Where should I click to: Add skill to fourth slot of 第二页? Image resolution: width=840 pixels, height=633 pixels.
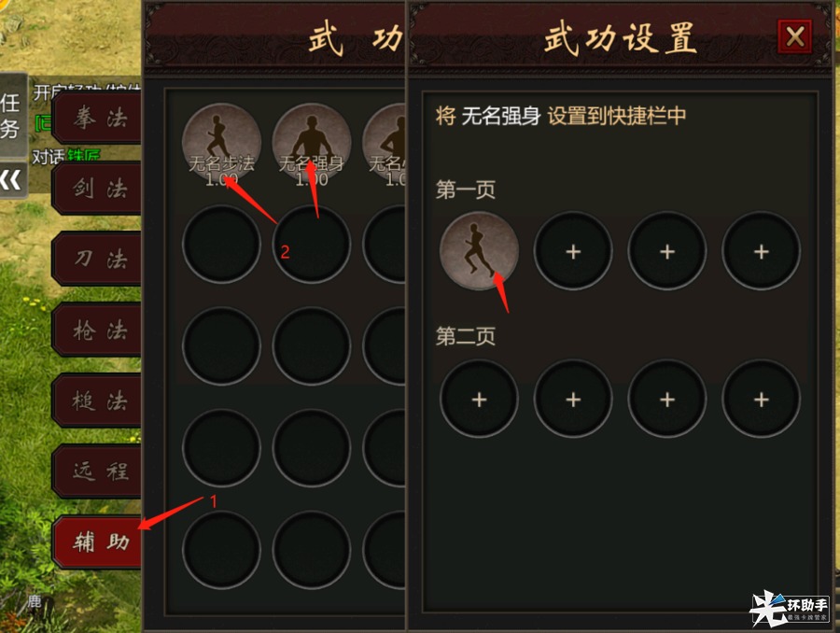click(x=762, y=399)
